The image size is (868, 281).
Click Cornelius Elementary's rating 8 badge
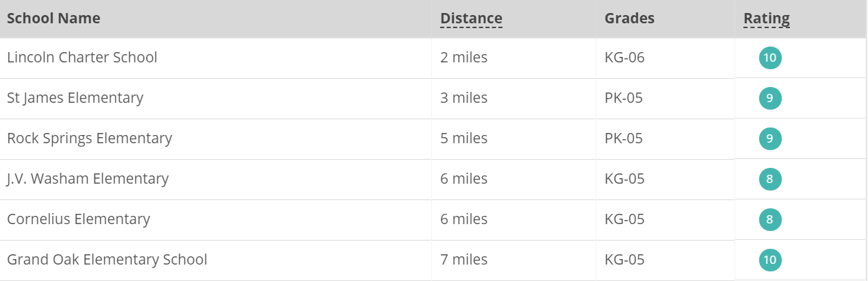pos(770,220)
